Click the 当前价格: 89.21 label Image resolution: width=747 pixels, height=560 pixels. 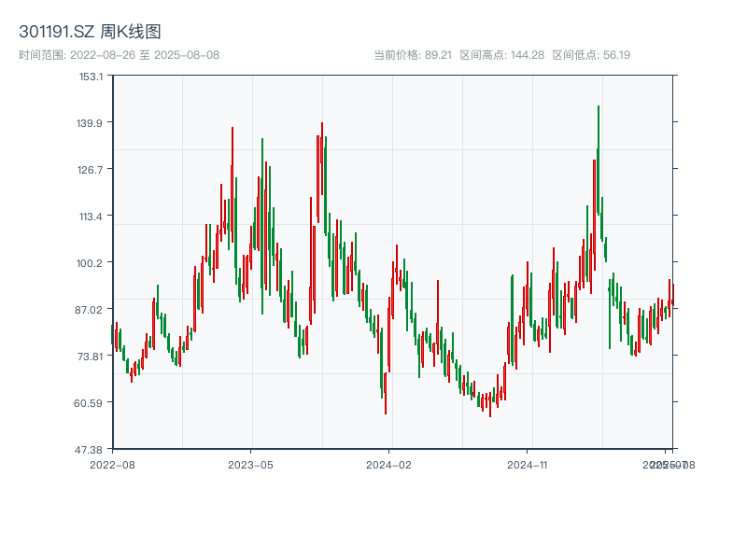pyautogui.click(x=411, y=55)
